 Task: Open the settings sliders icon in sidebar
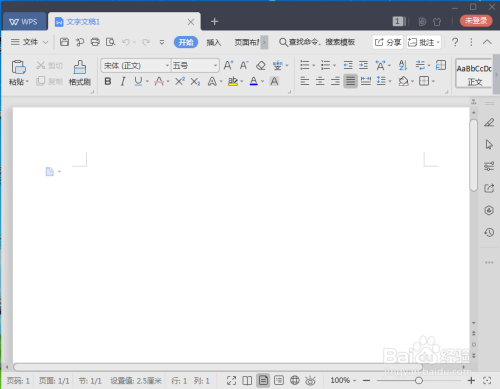489,166
